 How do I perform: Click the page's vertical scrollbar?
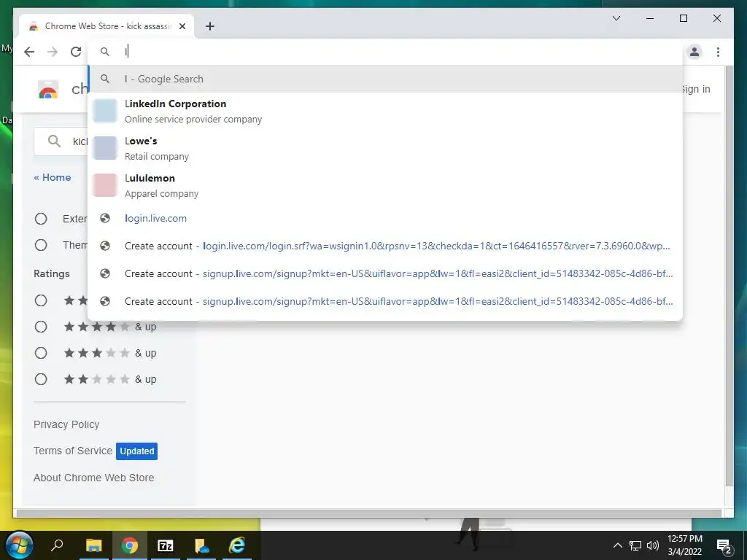coord(729,276)
